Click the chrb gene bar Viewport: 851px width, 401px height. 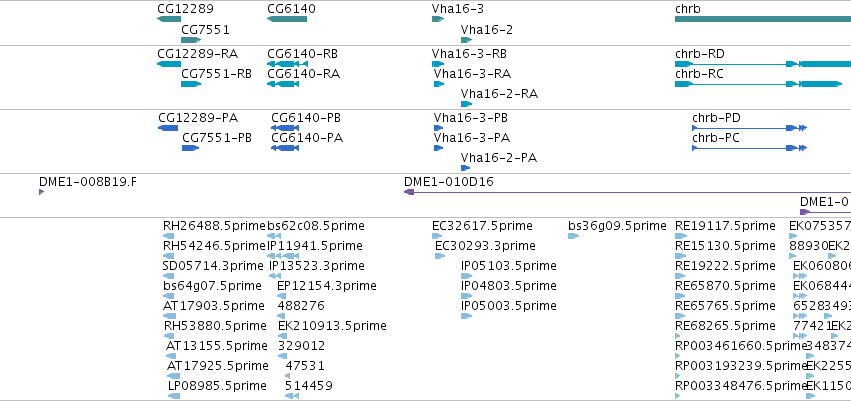point(763,19)
